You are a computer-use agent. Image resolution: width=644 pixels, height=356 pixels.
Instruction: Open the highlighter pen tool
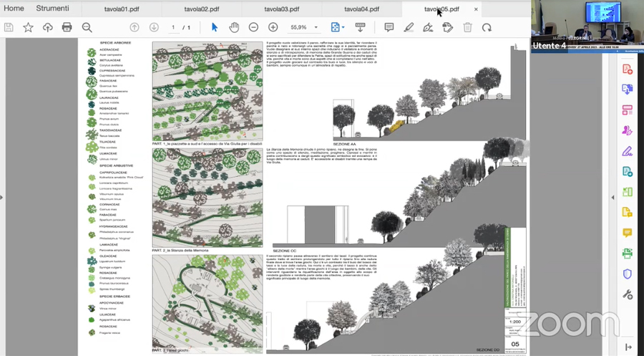(x=409, y=27)
